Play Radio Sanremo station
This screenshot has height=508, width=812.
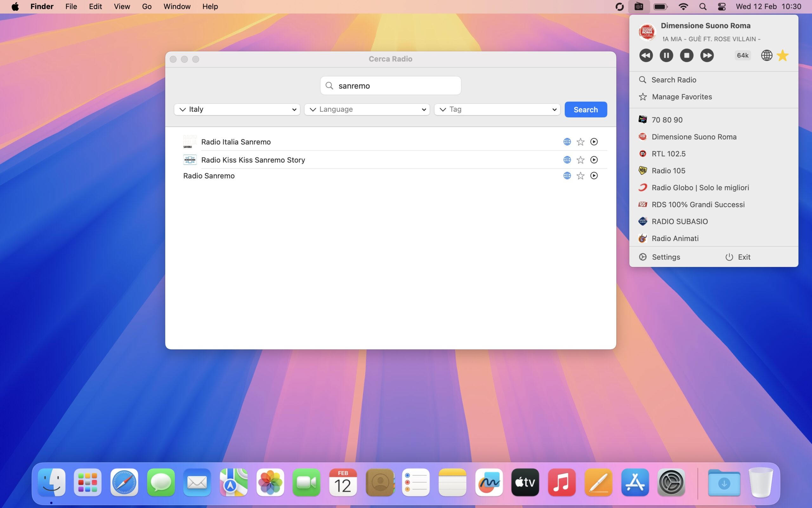tap(594, 176)
